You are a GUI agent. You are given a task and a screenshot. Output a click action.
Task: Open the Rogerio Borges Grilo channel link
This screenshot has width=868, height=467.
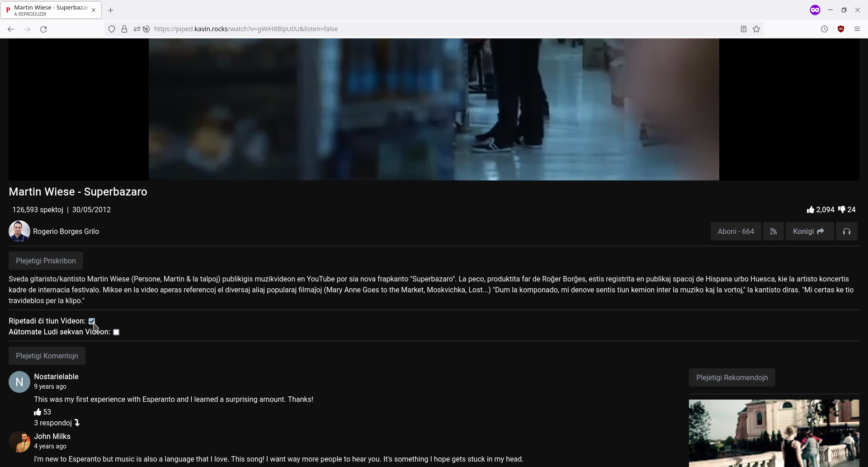coord(66,231)
